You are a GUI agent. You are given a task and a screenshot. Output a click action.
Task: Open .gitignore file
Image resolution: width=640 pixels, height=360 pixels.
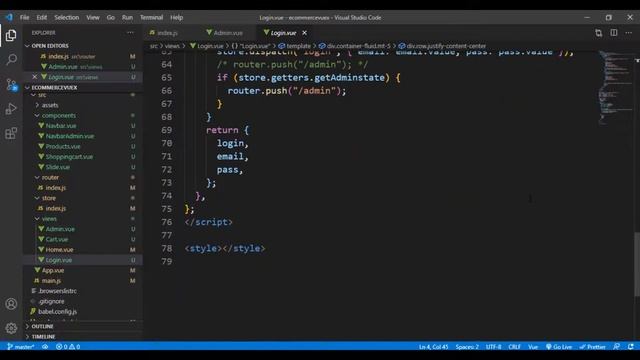click(51, 301)
